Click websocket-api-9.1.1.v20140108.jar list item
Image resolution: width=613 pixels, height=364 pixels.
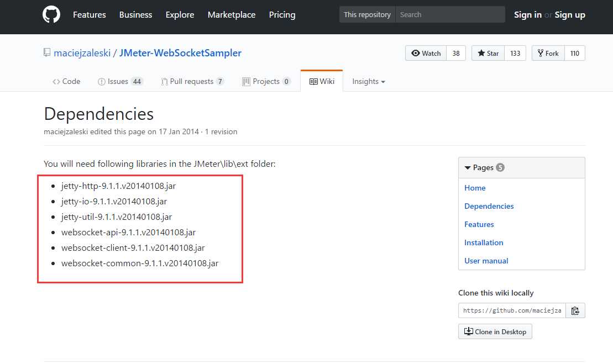click(x=129, y=233)
